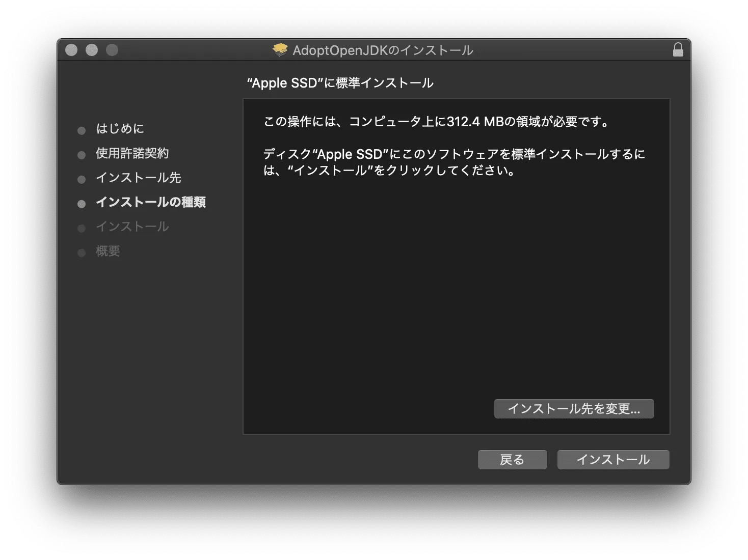The image size is (748, 560).
Task: Click the ディスク"Apple SSD" instruction paragraph
Action: tap(454, 162)
